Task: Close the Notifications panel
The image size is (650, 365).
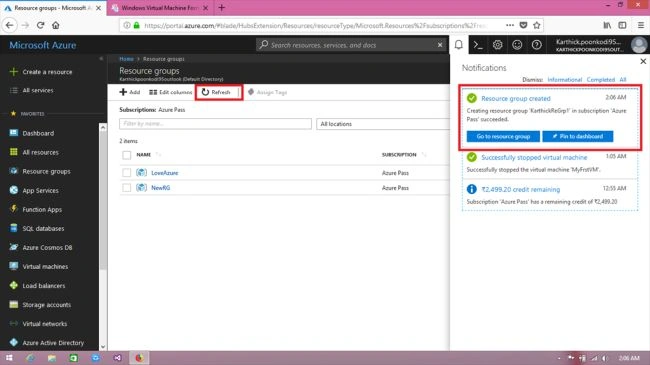Action: [643, 61]
